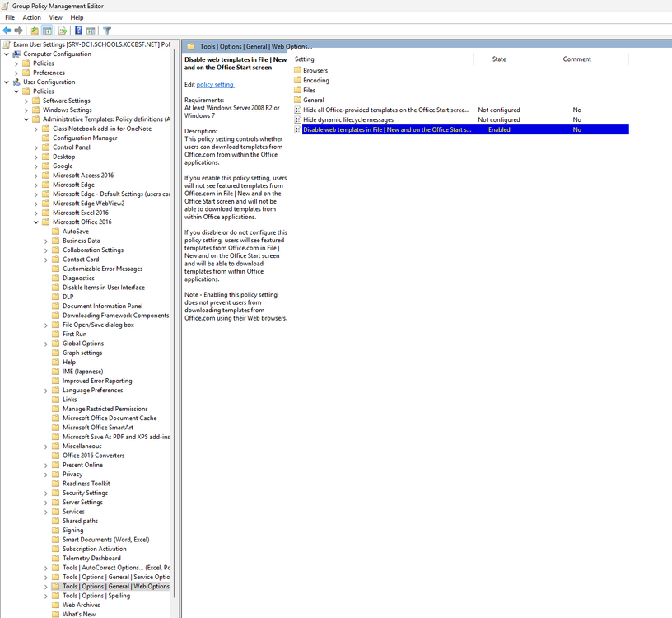
Task: Expand the Microsoft Edge node
Action: (36, 185)
